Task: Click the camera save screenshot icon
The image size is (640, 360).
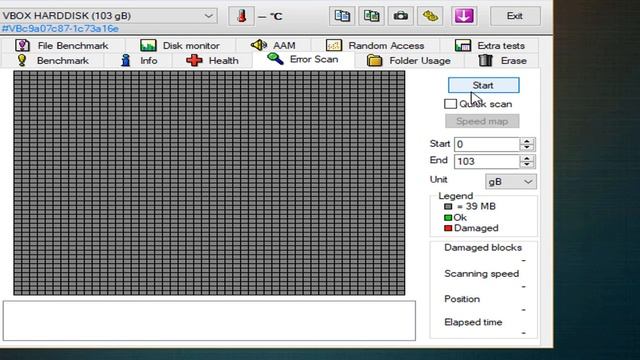Action: (401, 16)
